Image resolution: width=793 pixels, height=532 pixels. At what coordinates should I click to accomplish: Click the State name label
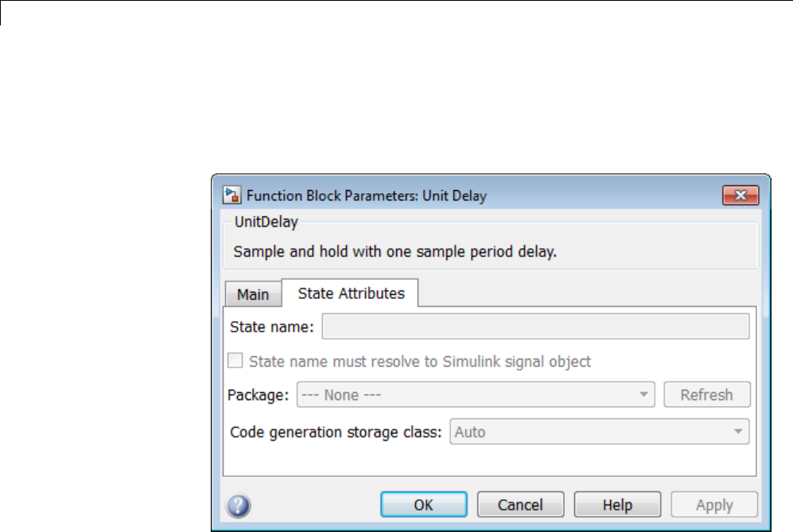point(272,326)
